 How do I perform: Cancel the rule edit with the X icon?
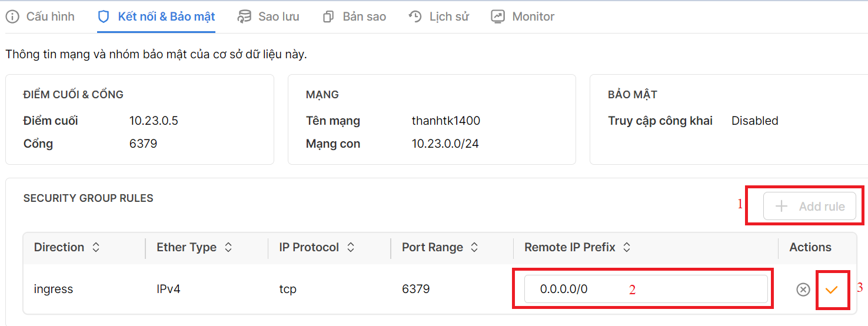(803, 290)
